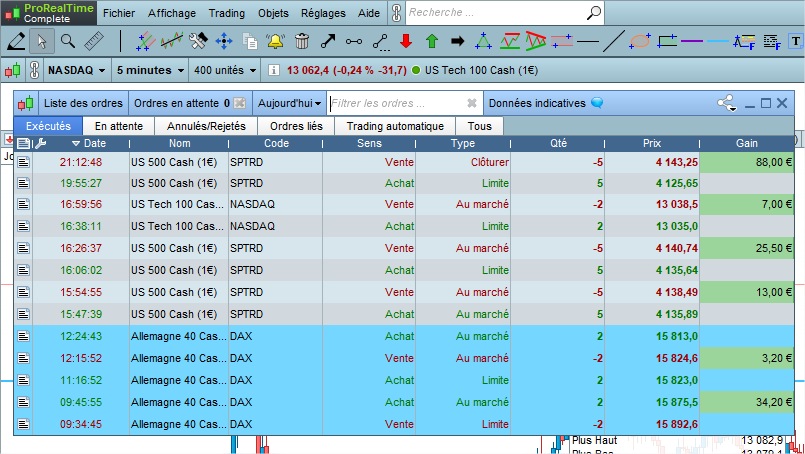The width and height of the screenshot is (805, 454).
Task: Switch to the Annulés/Rejetés tab
Action: click(206, 126)
